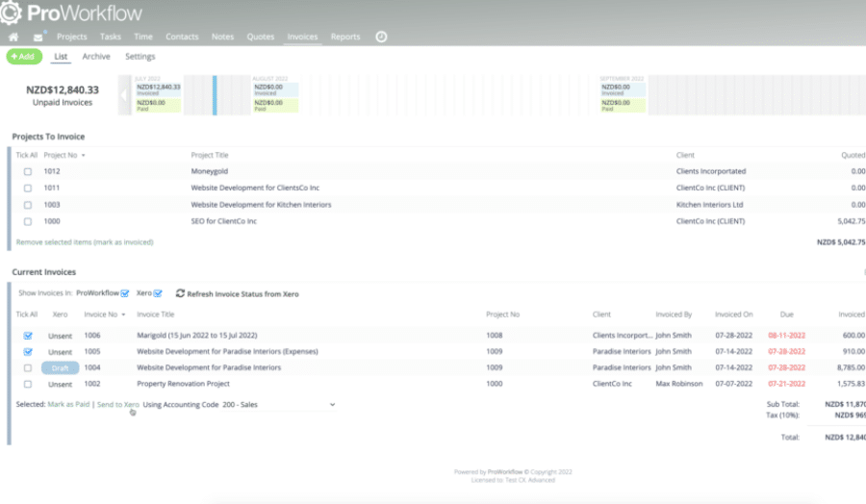
Task: Select August 2022 paid amount box
Action: pos(275,106)
